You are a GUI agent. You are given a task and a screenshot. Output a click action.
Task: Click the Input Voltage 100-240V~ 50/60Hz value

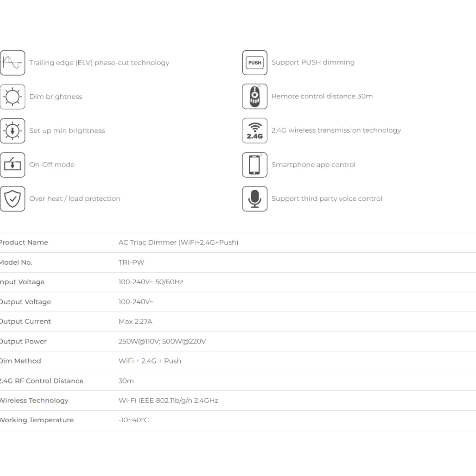[151, 282]
